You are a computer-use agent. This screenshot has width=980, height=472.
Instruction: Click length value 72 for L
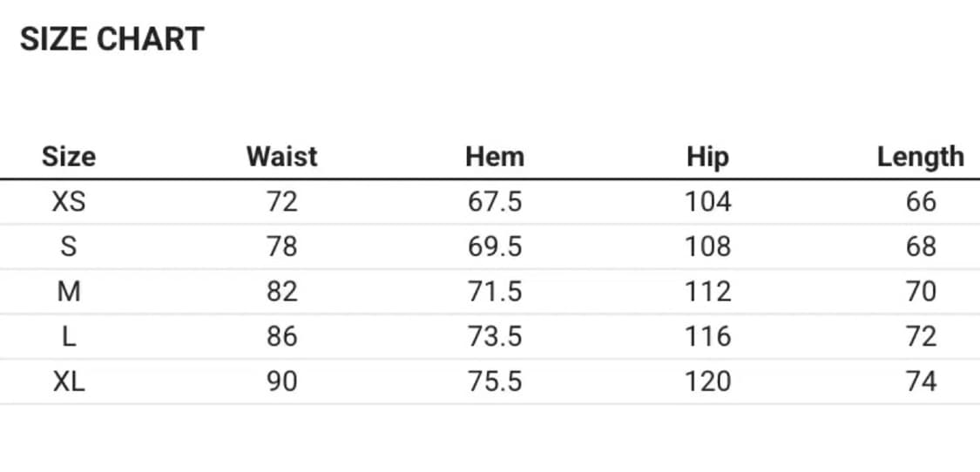[921, 337]
